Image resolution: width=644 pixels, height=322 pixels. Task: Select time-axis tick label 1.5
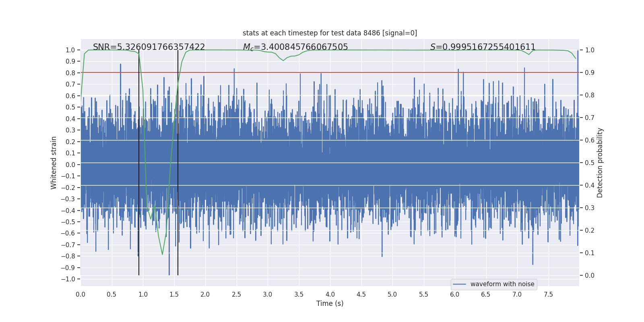click(174, 294)
